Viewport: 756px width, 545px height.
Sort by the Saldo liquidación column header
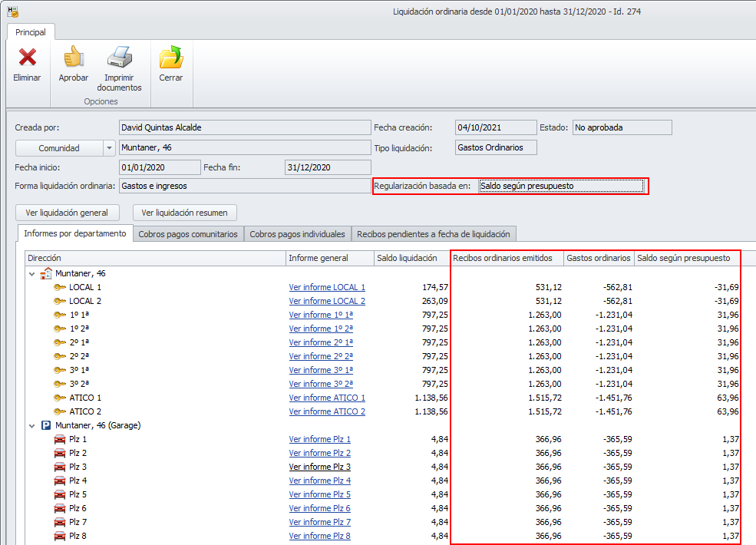pyautogui.click(x=407, y=258)
